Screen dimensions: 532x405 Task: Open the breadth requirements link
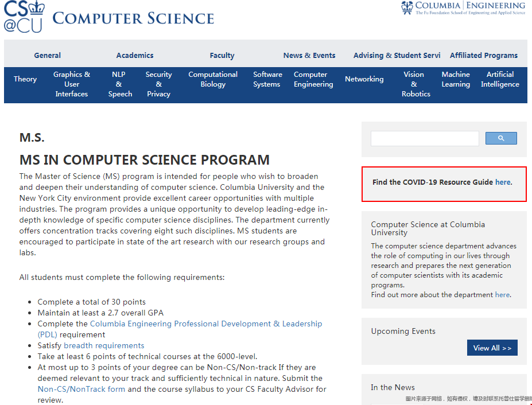(x=104, y=346)
